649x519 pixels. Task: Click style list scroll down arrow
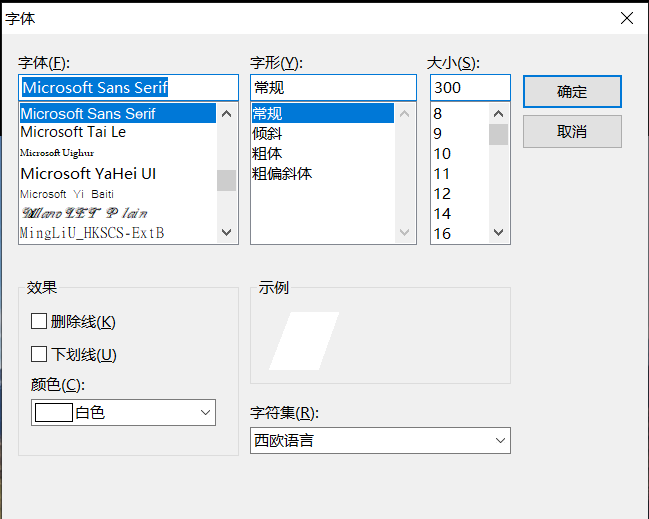[x=405, y=233]
